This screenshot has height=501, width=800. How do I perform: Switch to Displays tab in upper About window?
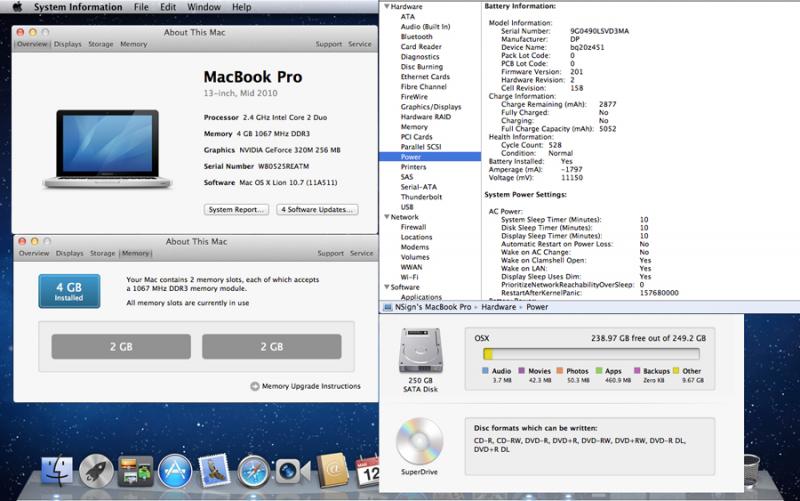[68, 44]
